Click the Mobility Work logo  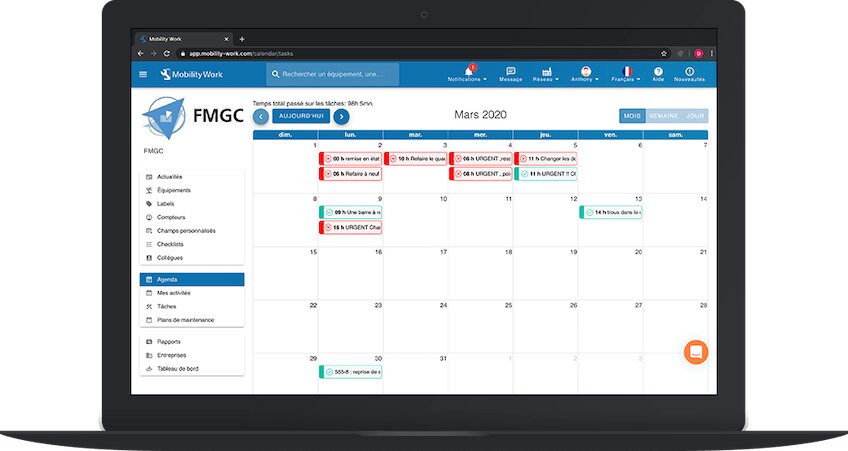click(x=191, y=75)
